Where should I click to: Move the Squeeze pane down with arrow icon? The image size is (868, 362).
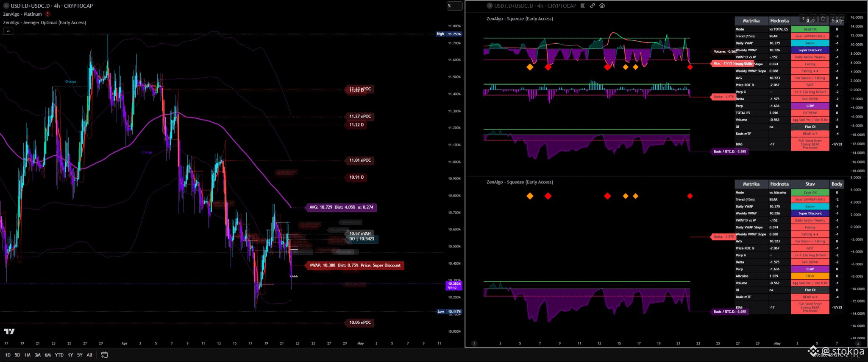[813, 19]
